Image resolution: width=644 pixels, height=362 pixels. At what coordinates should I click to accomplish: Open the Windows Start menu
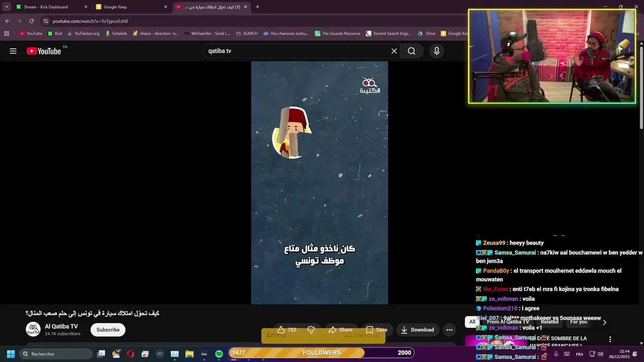coord(11,354)
